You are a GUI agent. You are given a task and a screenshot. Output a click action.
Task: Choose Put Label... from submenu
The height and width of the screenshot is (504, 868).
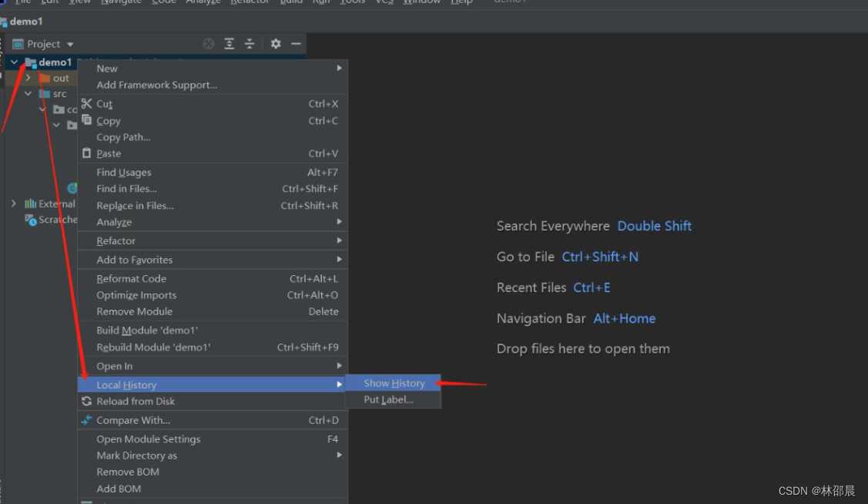coord(388,400)
